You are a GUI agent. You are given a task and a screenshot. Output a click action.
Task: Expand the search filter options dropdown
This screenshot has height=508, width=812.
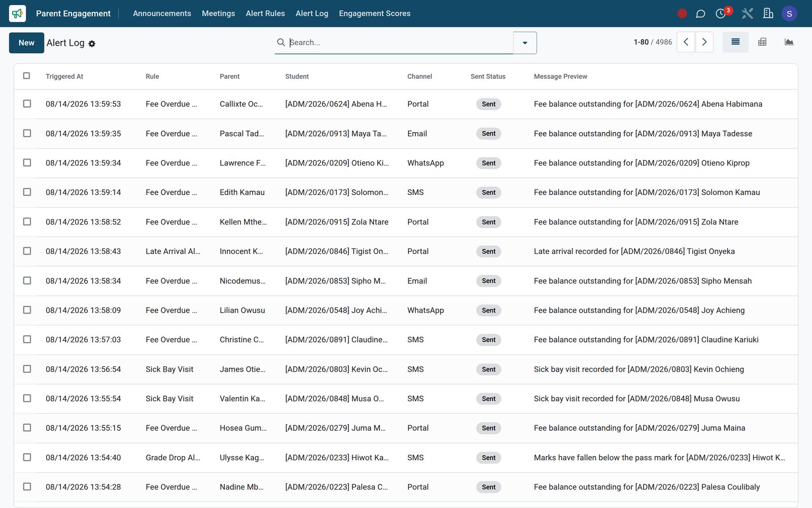click(525, 43)
